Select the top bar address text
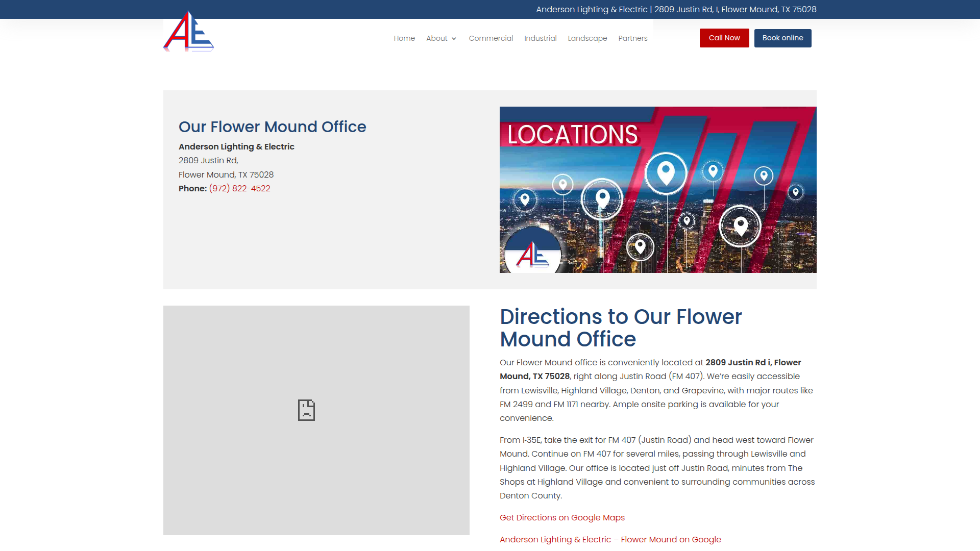The height and width of the screenshot is (551, 980). (x=676, y=9)
